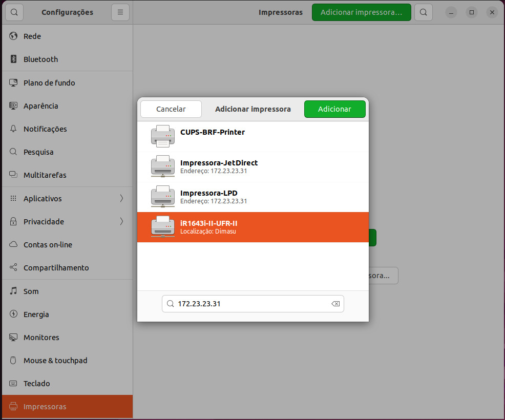Open Mouse & touchpad settings
This screenshot has height=420, width=505.
[x=55, y=361]
